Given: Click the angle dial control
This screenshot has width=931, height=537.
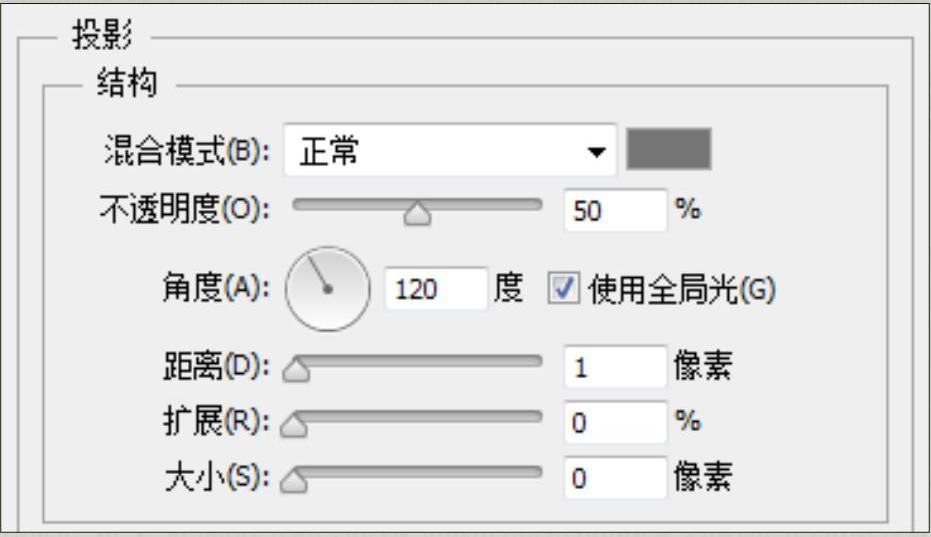Looking at the screenshot, I should coord(327,288).
